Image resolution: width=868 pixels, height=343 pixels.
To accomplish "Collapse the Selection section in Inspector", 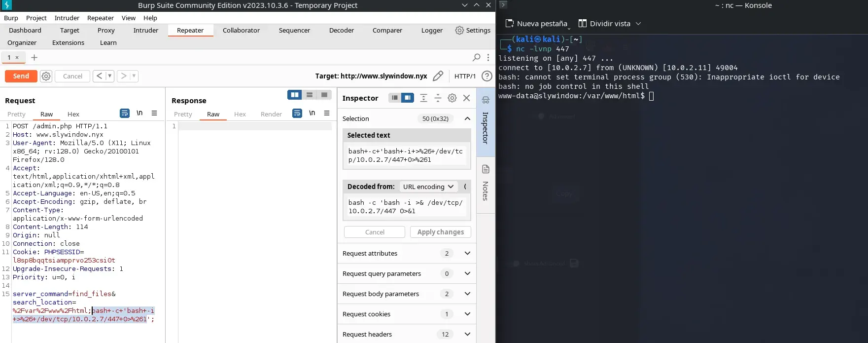I will click(x=467, y=118).
